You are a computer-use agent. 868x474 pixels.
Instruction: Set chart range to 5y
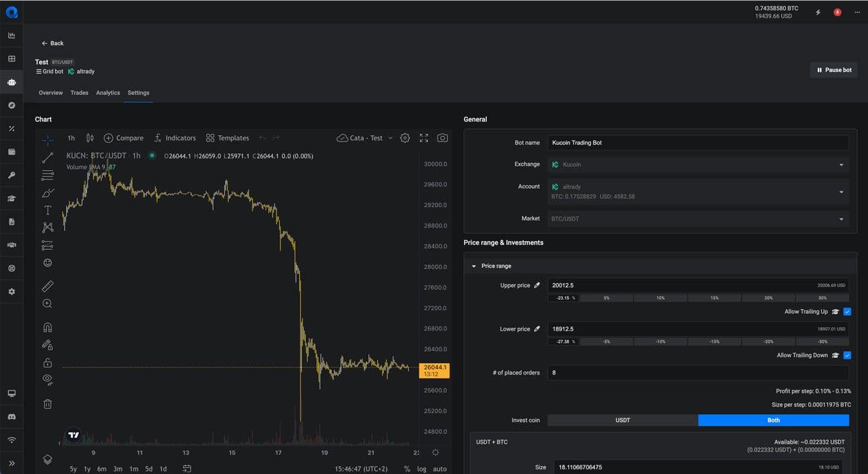click(73, 469)
